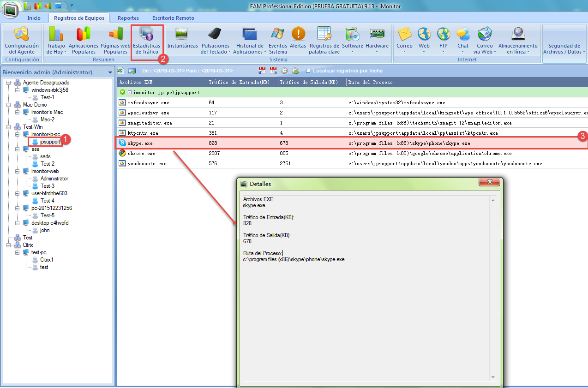Select imonitor's Mac in tree
Screen dimensions: 588x388
tap(47, 112)
